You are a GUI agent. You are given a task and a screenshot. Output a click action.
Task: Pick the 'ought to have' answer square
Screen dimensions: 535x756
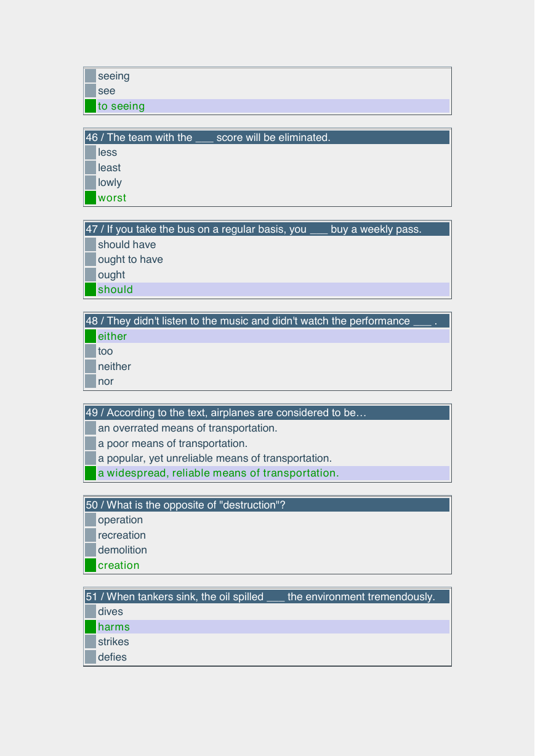[x=91, y=259]
